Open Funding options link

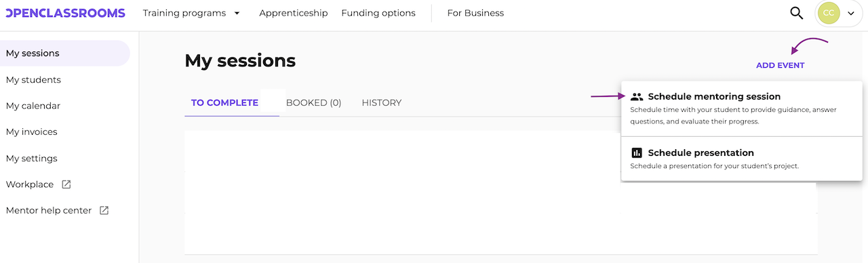click(378, 13)
